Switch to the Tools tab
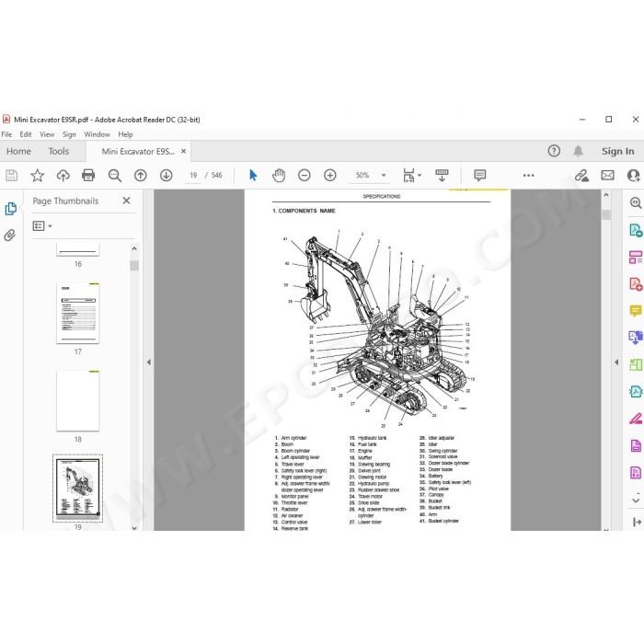 tap(59, 151)
